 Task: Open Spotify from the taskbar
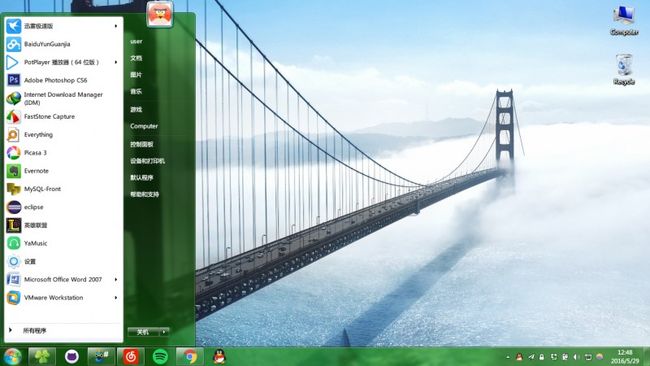(x=160, y=356)
